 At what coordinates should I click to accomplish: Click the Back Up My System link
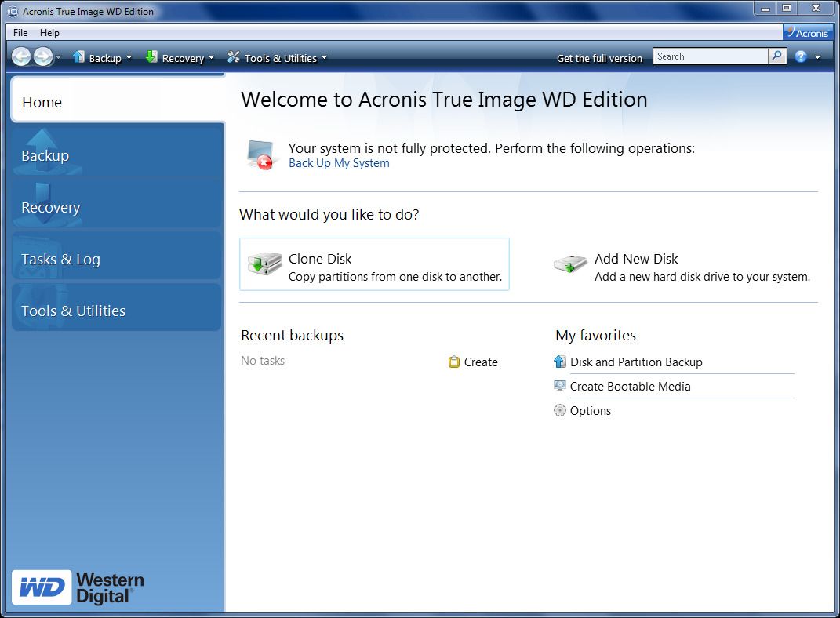(339, 163)
